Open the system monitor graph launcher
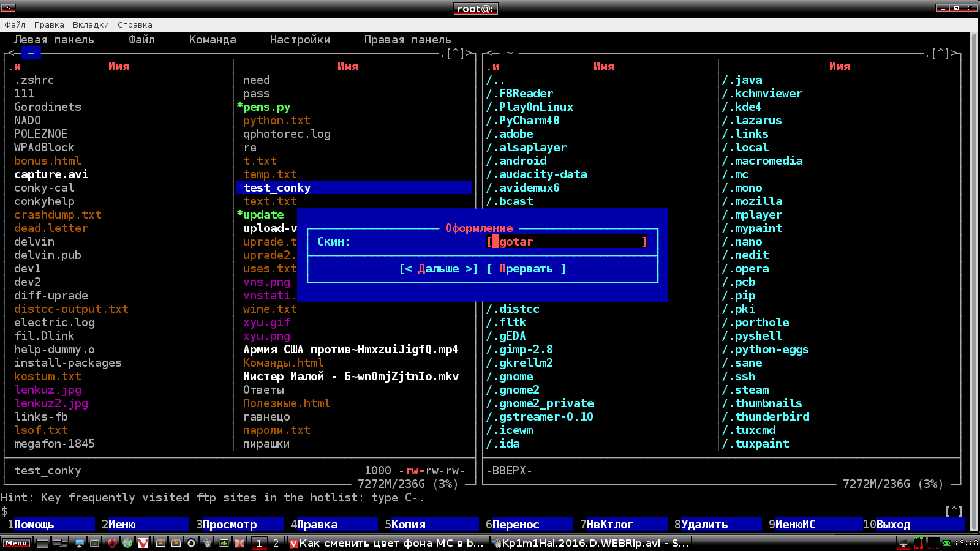Screen dimensions: 980x551 click(x=224, y=543)
